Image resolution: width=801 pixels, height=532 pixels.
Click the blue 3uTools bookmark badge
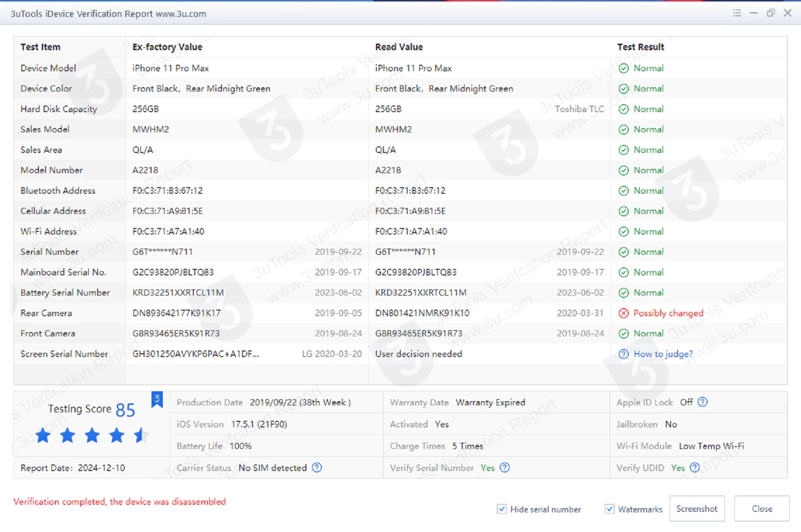click(157, 399)
